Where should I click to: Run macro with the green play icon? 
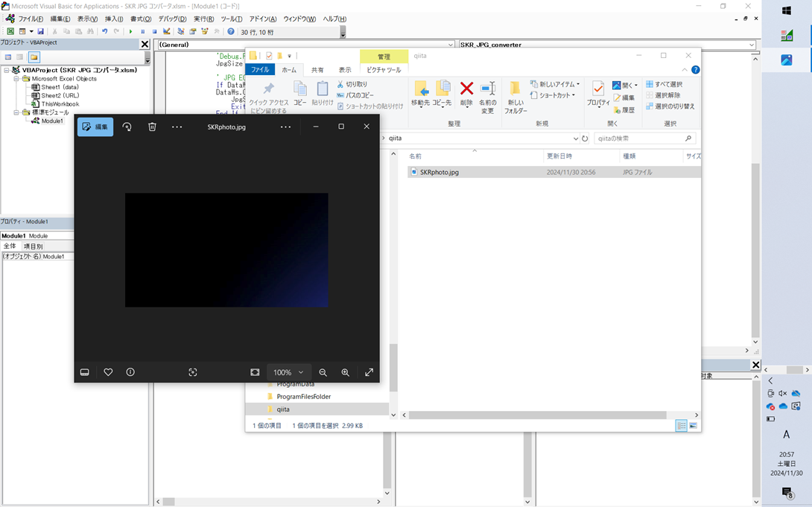(x=130, y=31)
